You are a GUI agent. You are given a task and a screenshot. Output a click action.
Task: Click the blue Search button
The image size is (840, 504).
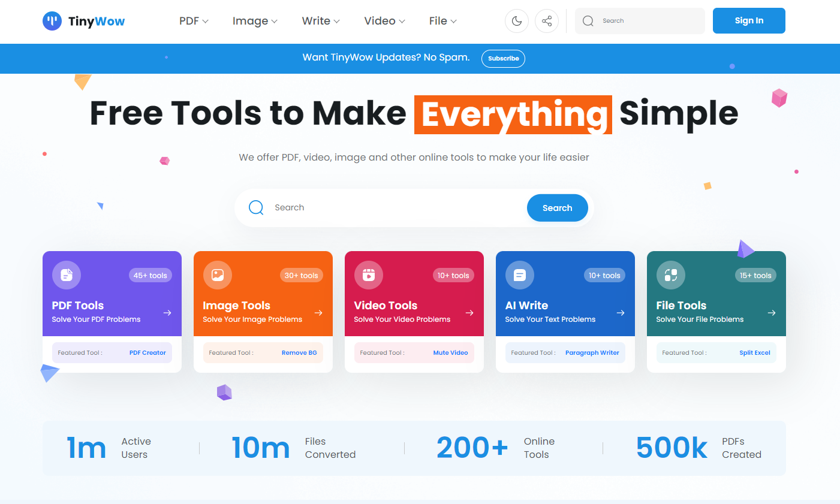click(558, 208)
